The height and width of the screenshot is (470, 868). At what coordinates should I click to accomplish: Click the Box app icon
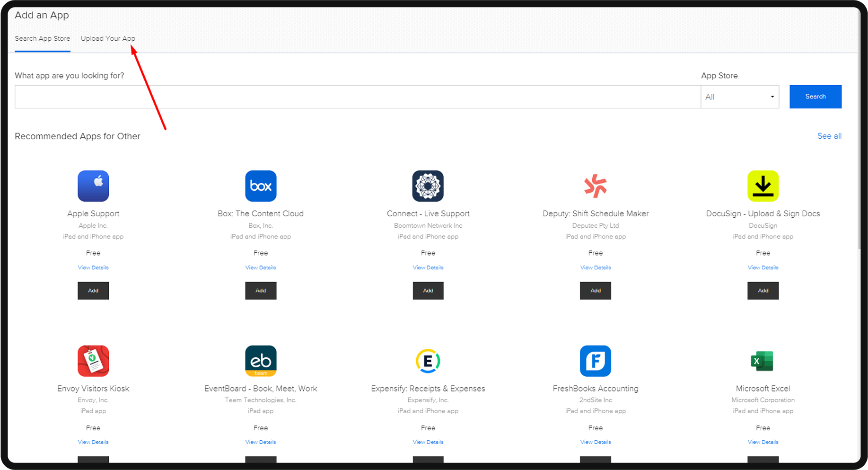point(261,186)
